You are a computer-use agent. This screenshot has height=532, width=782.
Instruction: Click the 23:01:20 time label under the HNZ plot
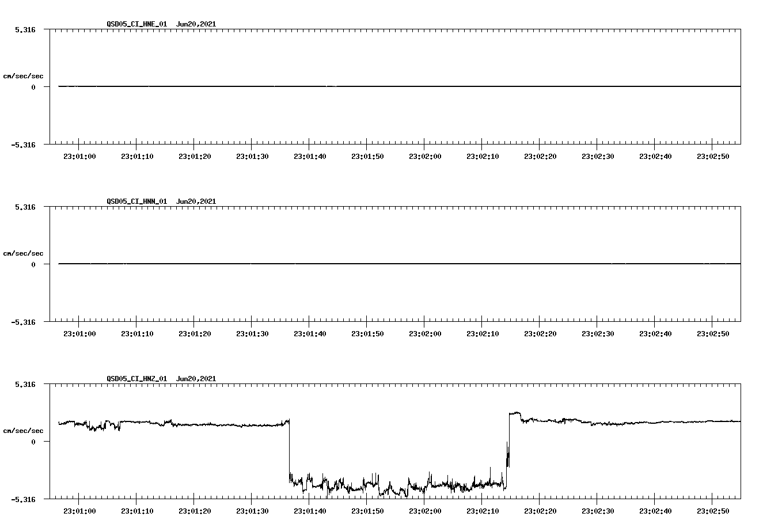[195, 511]
